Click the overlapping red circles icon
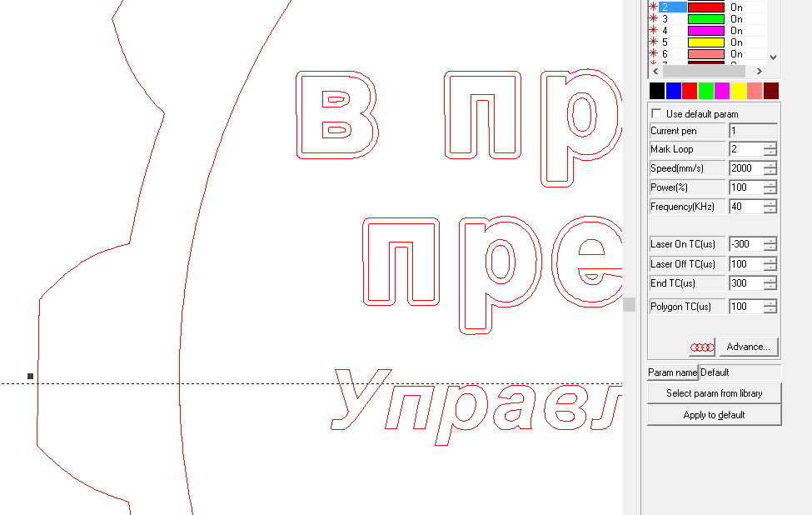812x515 pixels. pyautogui.click(x=702, y=347)
